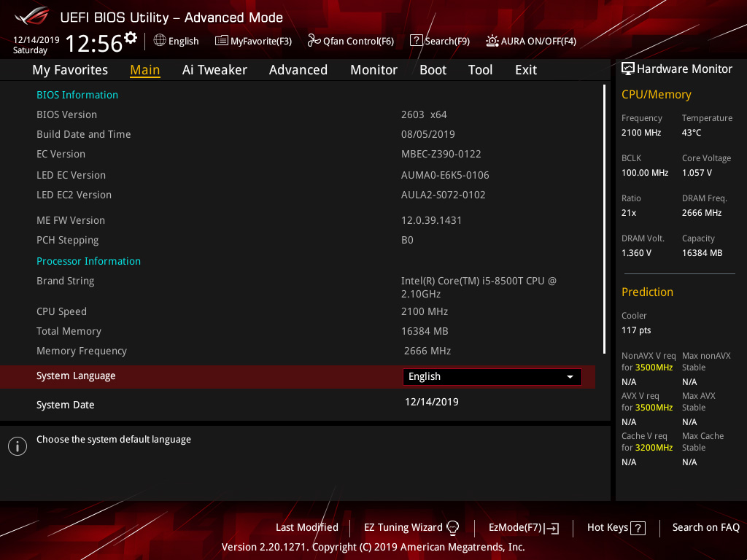
Task: Click CPU Speed value 2100 MHz
Action: (425, 311)
